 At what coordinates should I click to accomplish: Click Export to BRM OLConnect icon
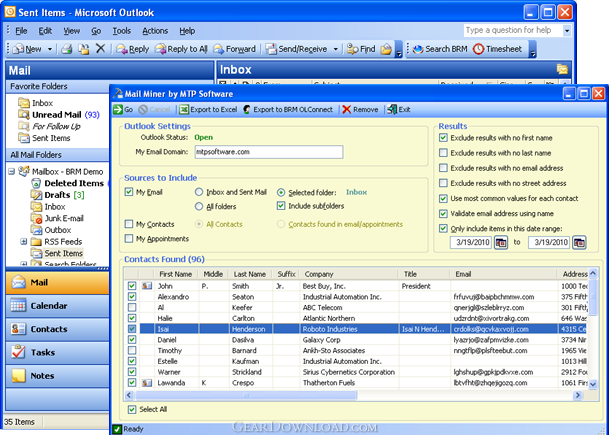tap(247, 110)
